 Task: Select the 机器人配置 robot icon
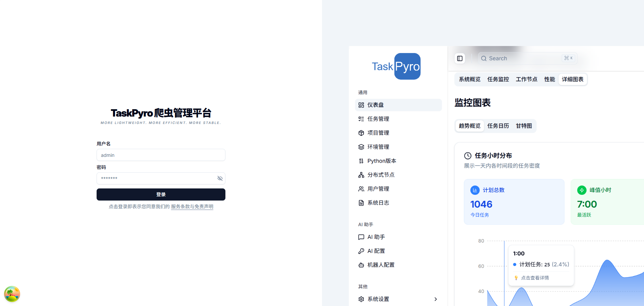point(361,265)
